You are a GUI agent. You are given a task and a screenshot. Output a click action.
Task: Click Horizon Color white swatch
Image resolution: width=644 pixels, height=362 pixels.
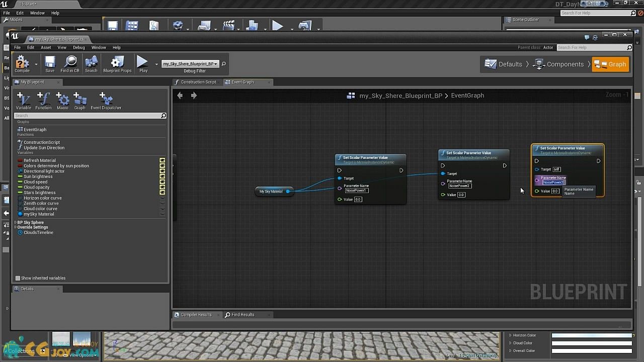(592, 335)
